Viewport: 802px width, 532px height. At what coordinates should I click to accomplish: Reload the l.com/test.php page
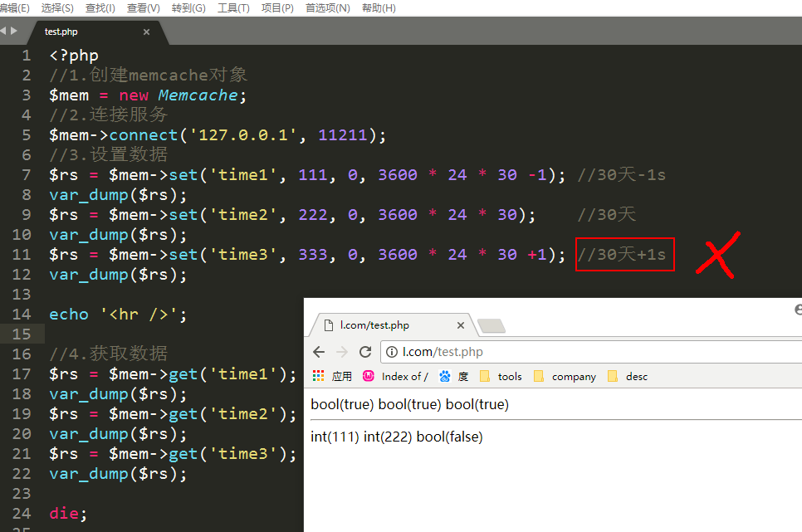coord(365,352)
